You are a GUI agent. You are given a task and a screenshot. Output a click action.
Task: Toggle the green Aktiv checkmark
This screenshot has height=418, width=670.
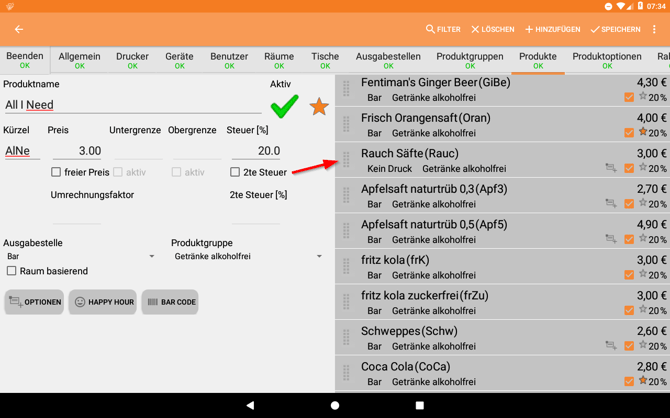tap(284, 105)
